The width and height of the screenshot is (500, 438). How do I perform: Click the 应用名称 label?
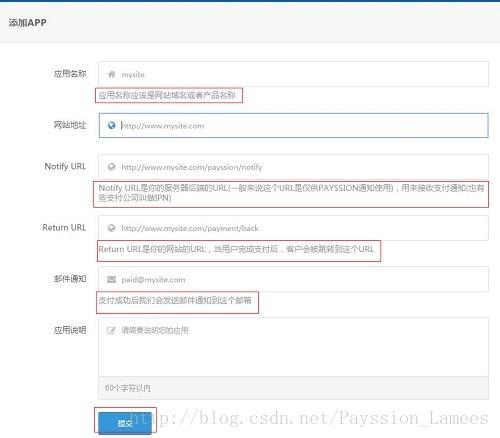(x=70, y=74)
